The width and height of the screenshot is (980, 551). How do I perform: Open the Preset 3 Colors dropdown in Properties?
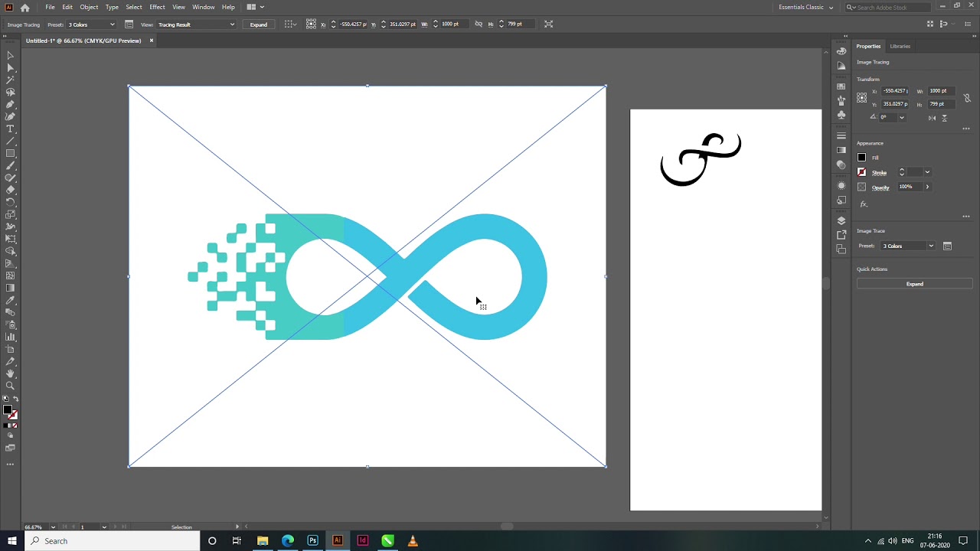point(907,246)
